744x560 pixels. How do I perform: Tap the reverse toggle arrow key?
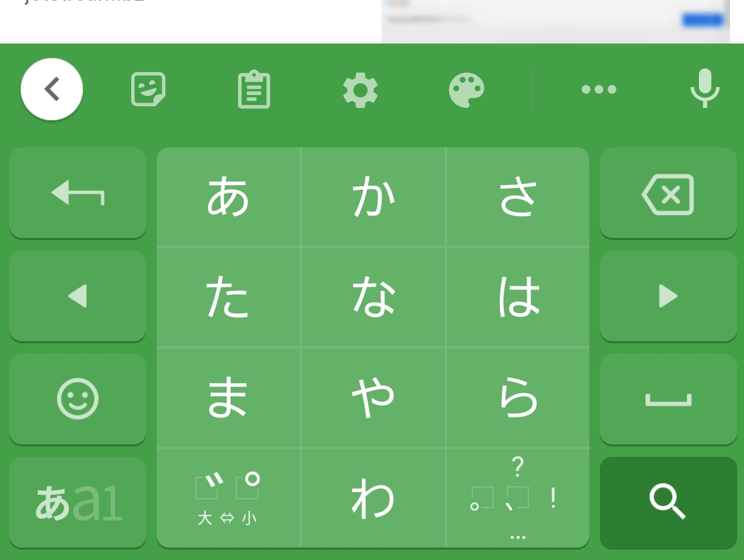[78, 193]
